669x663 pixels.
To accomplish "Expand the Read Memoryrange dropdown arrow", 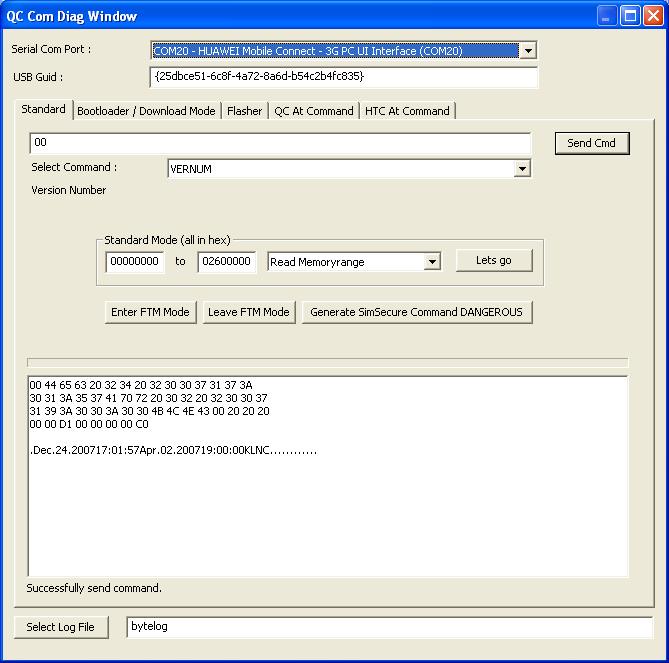I will coord(432,262).
